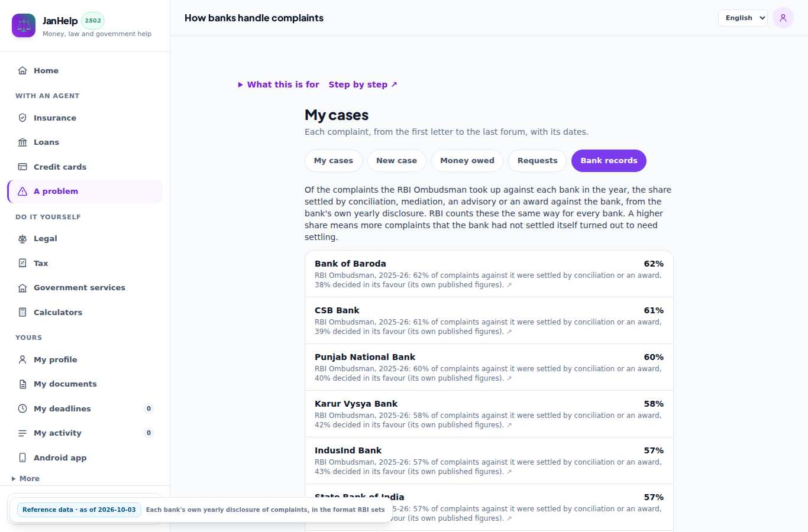The height and width of the screenshot is (532, 808).
Task: Open Credit cards via its card icon
Action: pos(22,167)
